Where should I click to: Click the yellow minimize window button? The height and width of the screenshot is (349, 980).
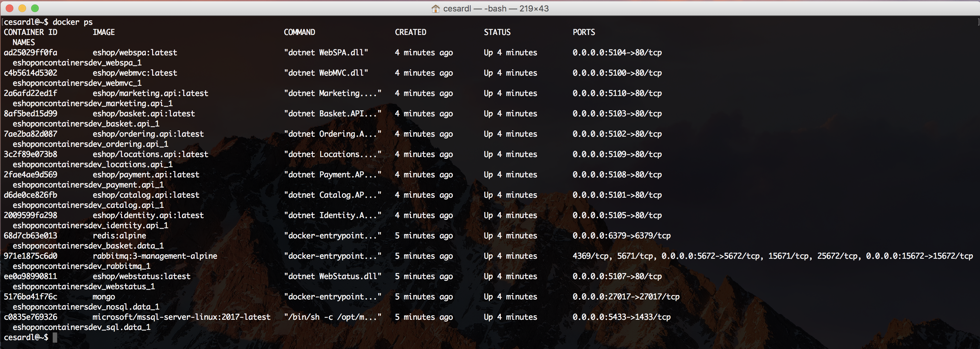click(x=23, y=8)
